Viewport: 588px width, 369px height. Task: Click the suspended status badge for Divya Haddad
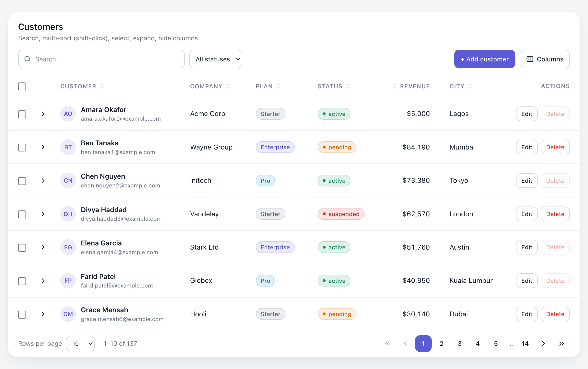[x=341, y=214]
